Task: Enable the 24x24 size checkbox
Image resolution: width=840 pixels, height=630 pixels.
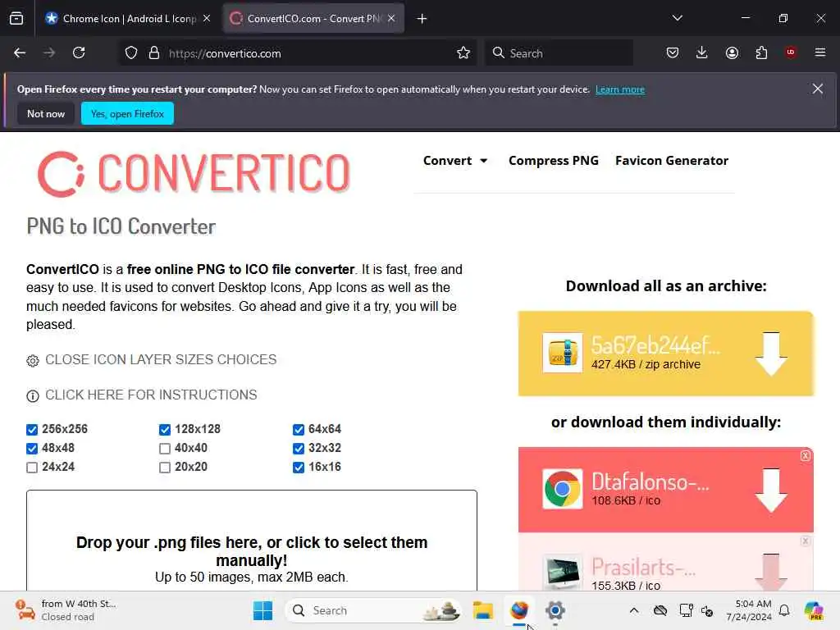Action: coord(32,468)
